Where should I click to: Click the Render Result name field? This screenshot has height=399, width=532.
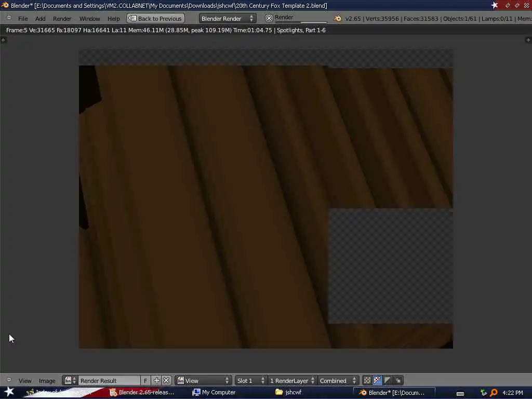[109, 380]
